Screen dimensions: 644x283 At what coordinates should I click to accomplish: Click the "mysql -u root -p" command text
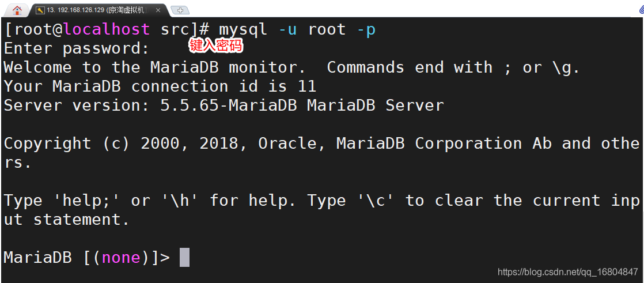(297, 29)
